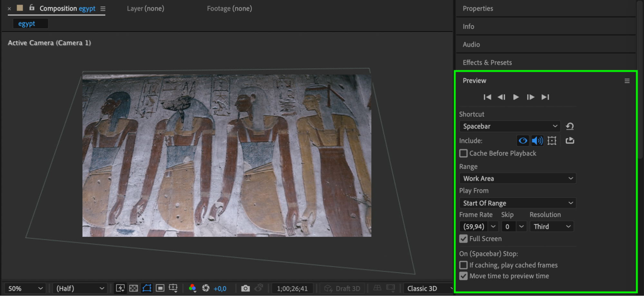Toggle Include video eye icon
The image size is (644, 296).
(523, 141)
